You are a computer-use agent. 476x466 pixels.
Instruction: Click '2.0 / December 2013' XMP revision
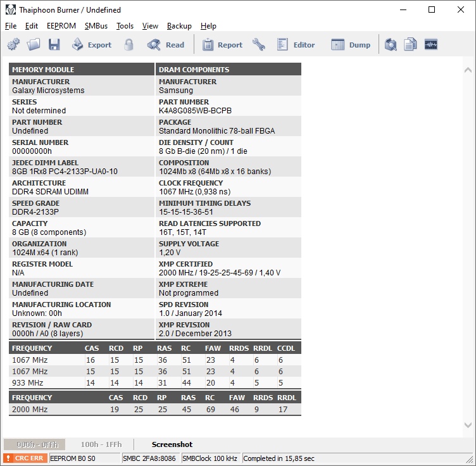[195, 333]
